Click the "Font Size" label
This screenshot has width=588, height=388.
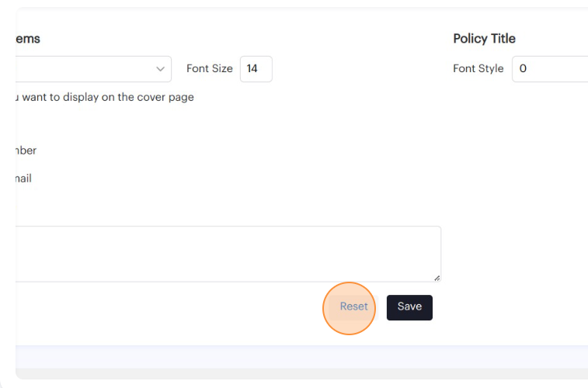click(209, 69)
